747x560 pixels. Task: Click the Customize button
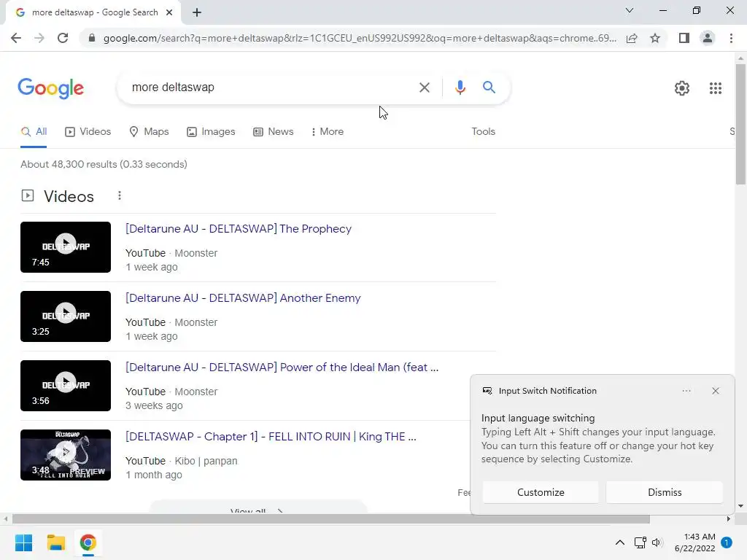pyautogui.click(x=541, y=492)
